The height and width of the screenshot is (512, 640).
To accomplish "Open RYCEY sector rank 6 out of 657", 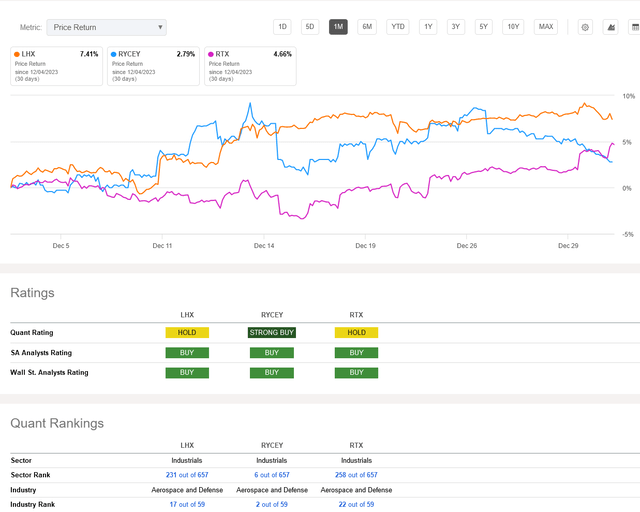I will tap(272, 475).
